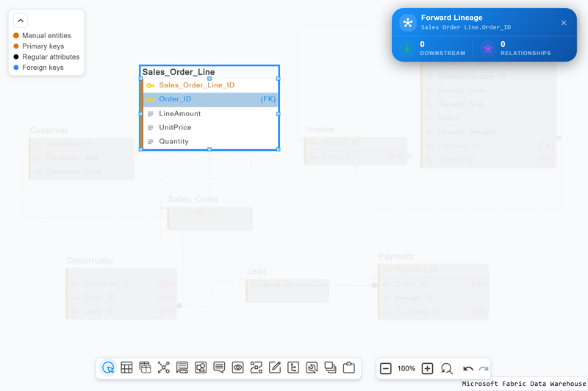Click the Manual entities legend dot
588x391 pixels.
pos(16,35)
